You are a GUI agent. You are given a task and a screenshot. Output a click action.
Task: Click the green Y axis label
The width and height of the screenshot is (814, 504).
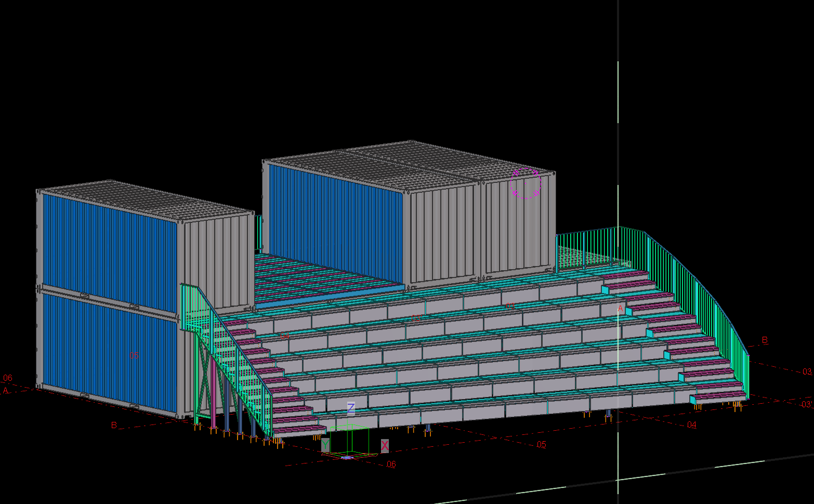pos(325,445)
